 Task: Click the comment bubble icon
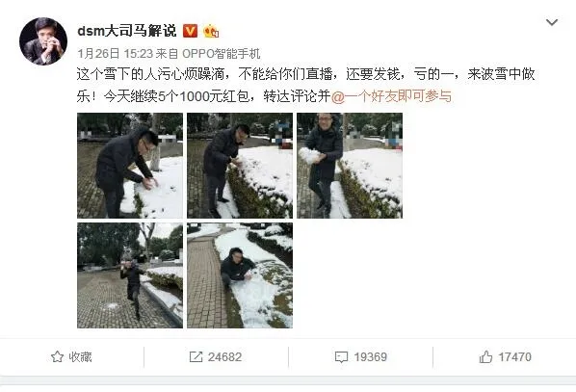(341, 357)
